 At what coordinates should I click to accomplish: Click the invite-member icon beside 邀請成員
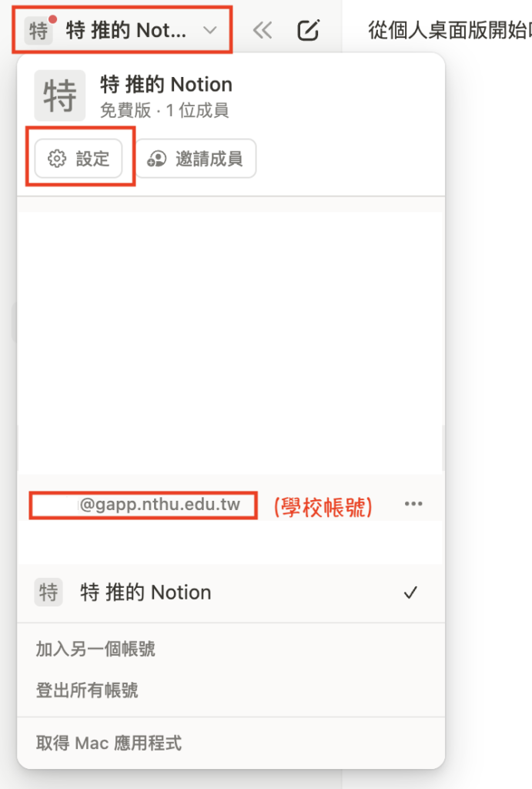tap(157, 159)
